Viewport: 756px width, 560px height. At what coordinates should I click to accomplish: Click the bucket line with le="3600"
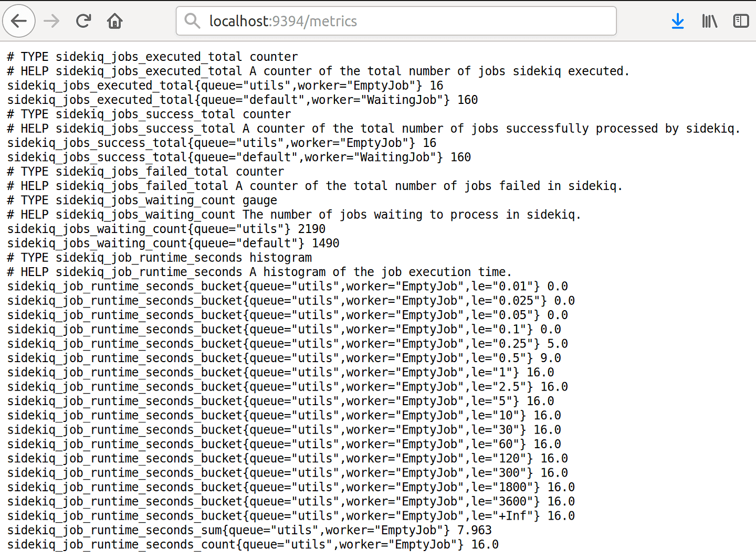(x=291, y=501)
